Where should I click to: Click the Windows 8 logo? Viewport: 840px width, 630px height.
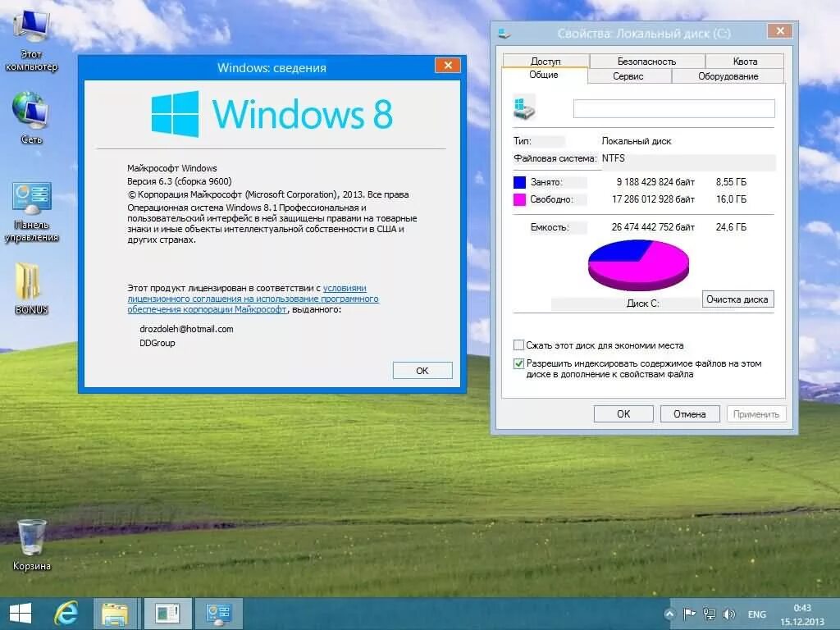(272, 113)
